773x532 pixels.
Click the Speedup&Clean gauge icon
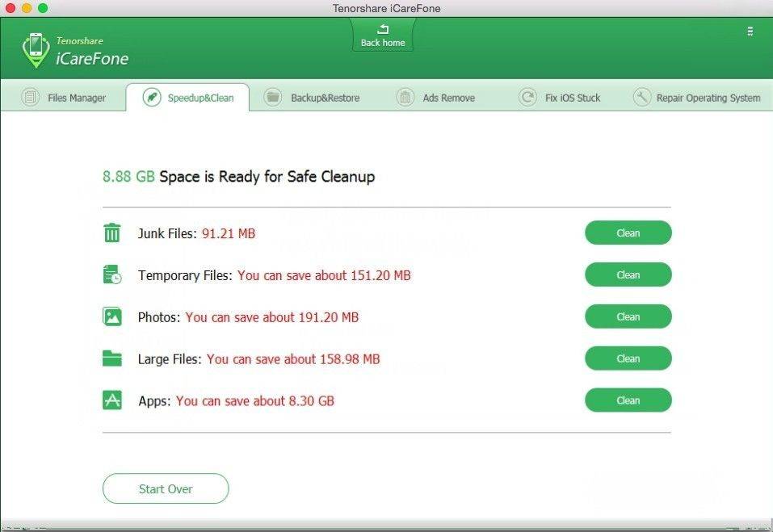(x=152, y=97)
